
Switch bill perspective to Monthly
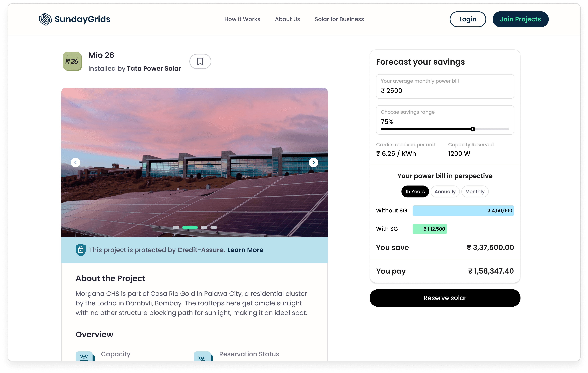pyautogui.click(x=475, y=192)
